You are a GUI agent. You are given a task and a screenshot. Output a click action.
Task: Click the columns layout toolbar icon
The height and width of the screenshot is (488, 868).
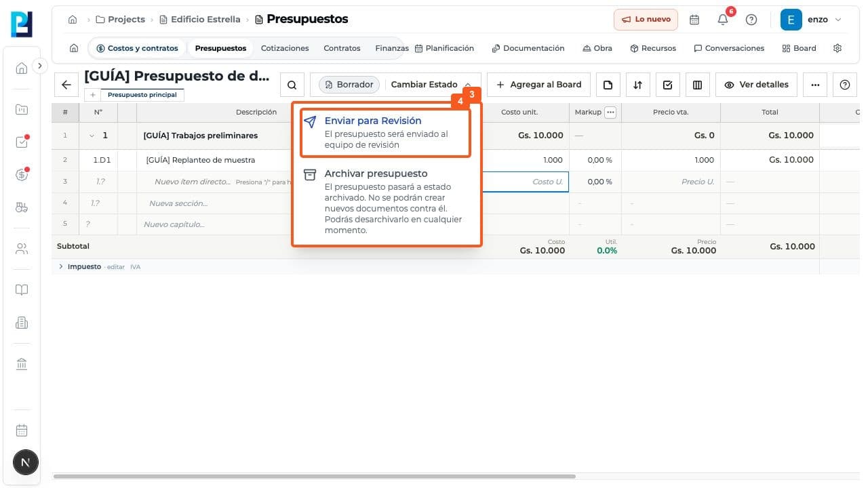click(697, 85)
